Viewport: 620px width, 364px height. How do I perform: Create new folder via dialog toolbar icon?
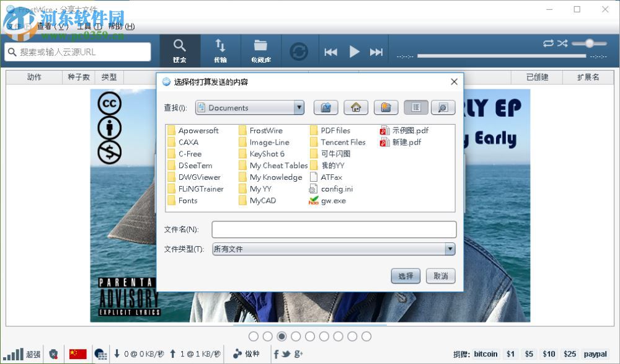tap(386, 107)
